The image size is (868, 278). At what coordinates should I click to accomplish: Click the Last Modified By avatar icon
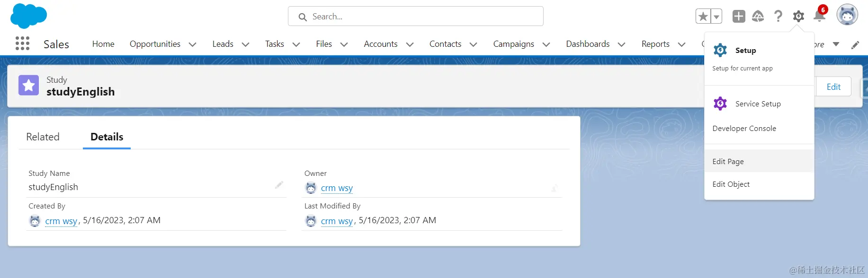[311, 221]
